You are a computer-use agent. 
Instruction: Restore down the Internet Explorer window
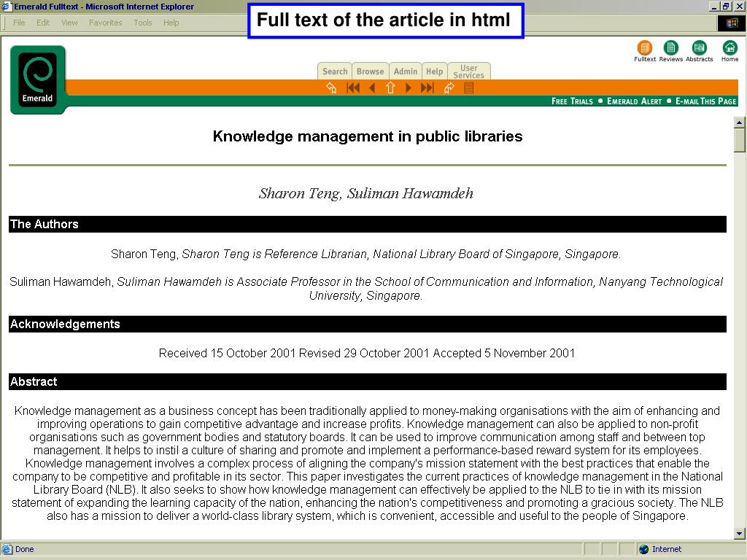click(726, 7)
